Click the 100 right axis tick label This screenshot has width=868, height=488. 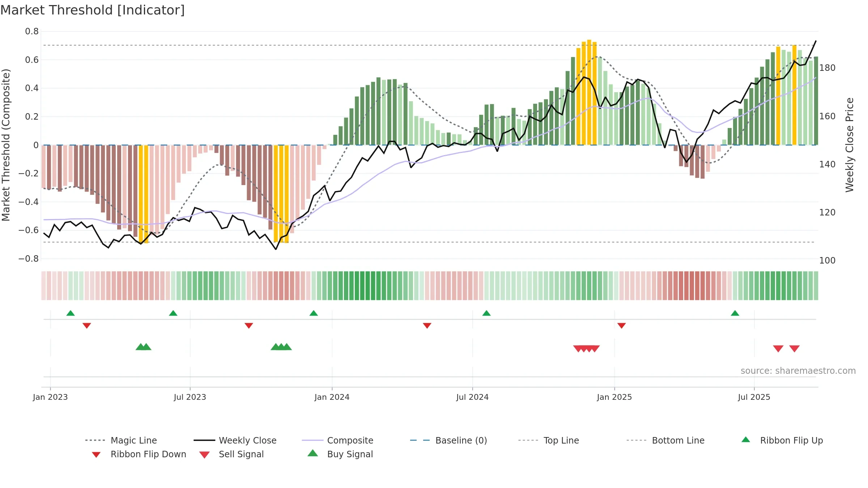pos(827,260)
